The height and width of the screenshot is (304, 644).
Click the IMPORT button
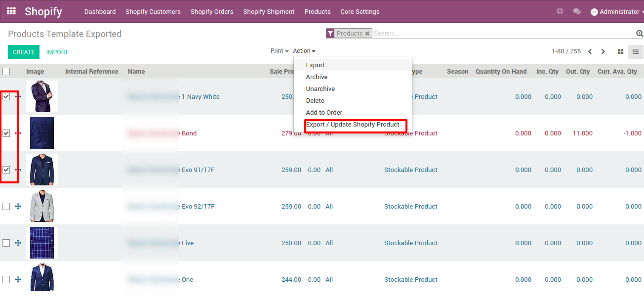click(x=57, y=52)
